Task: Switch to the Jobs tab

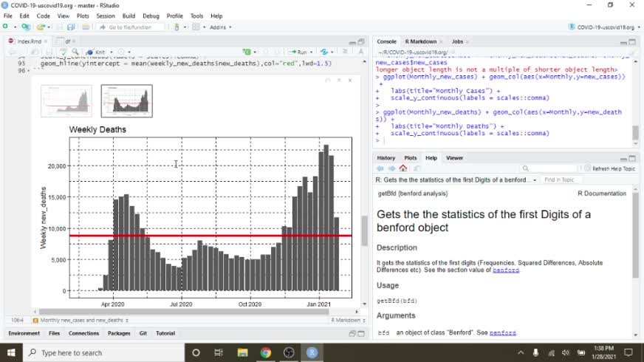Action: click(x=457, y=41)
